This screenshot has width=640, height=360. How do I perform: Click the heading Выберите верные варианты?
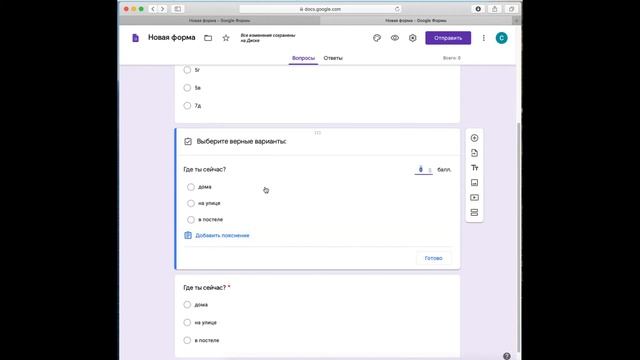tap(241, 141)
